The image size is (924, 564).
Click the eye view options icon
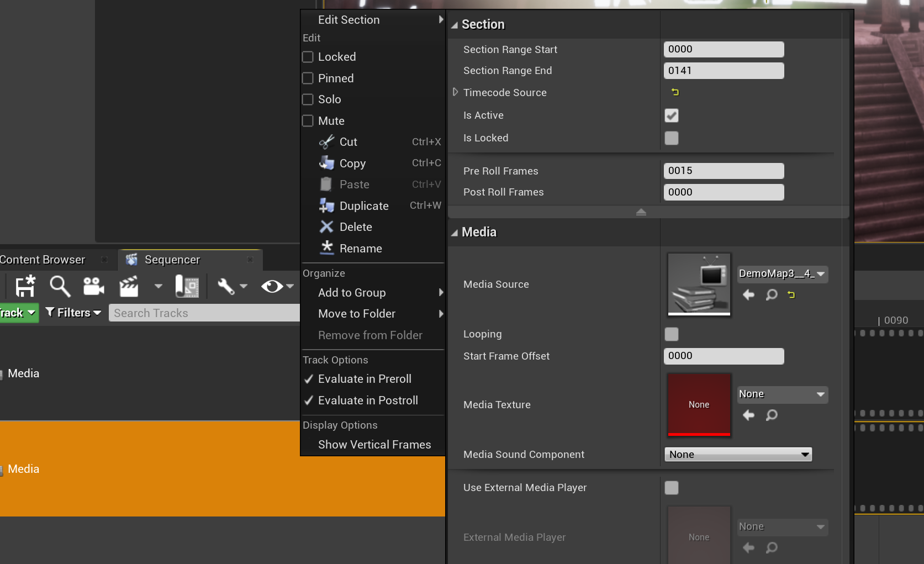(x=272, y=286)
